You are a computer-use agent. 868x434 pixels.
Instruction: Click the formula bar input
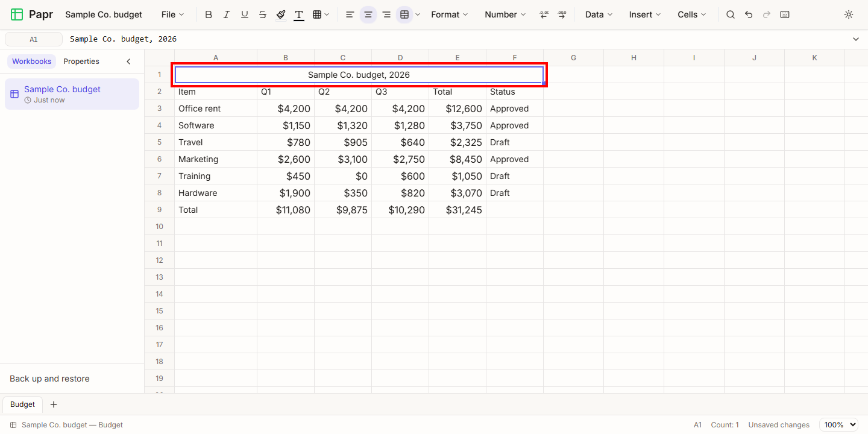tap(455, 39)
